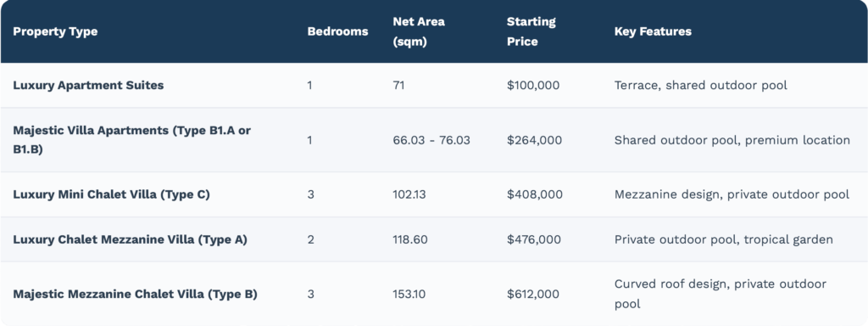Select the 66.03 - 76.03 area cell
The width and height of the screenshot is (868, 326).
coord(431,140)
